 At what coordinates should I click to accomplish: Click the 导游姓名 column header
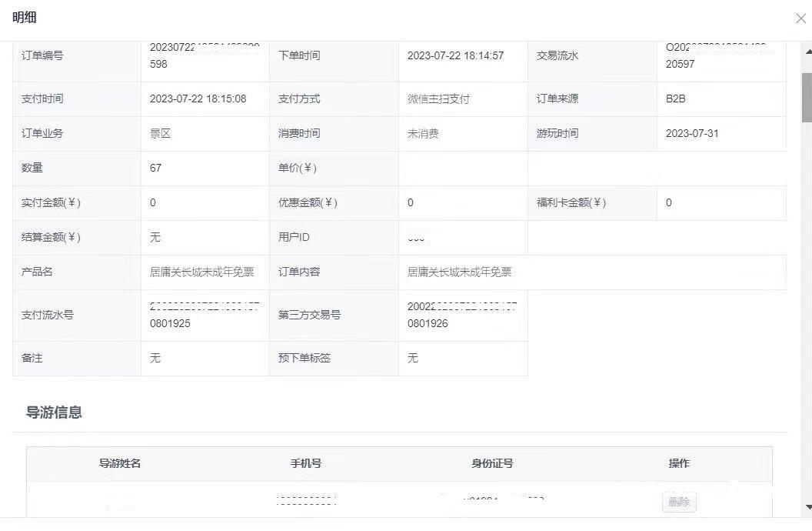click(119, 463)
